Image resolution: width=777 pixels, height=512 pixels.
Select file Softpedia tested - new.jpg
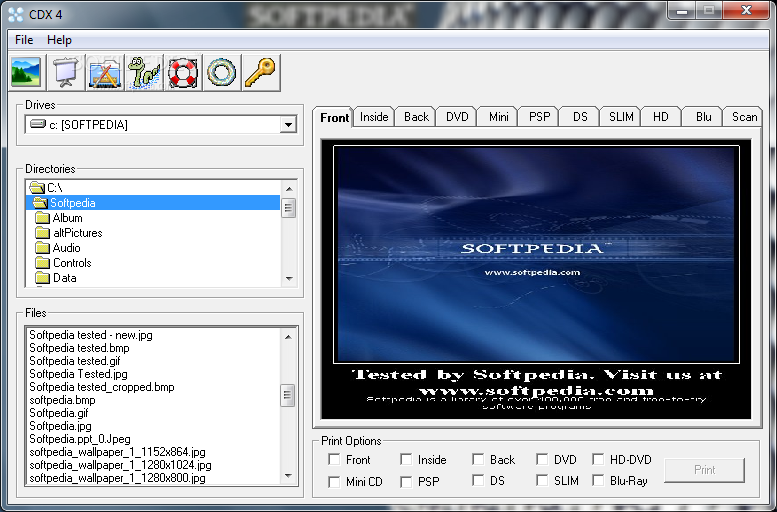click(x=91, y=335)
